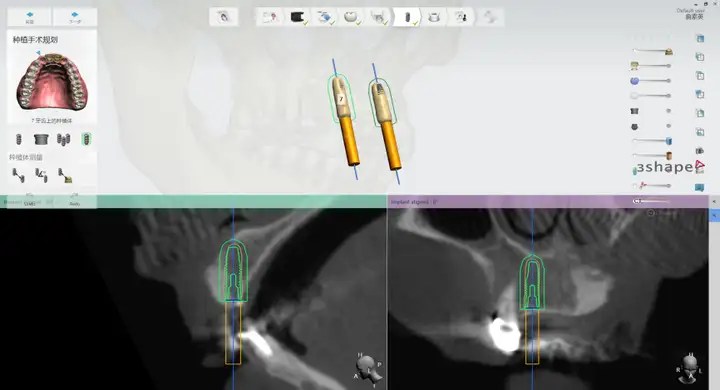The width and height of the screenshot is (720, 390).
Task: Click the back arrow button in left panel
Action: click(29, 17)
